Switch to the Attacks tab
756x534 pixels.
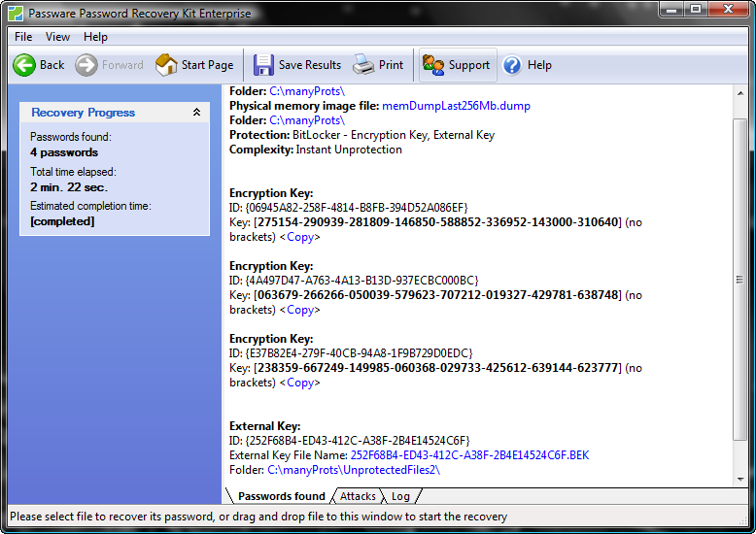(x=358, y=496)
